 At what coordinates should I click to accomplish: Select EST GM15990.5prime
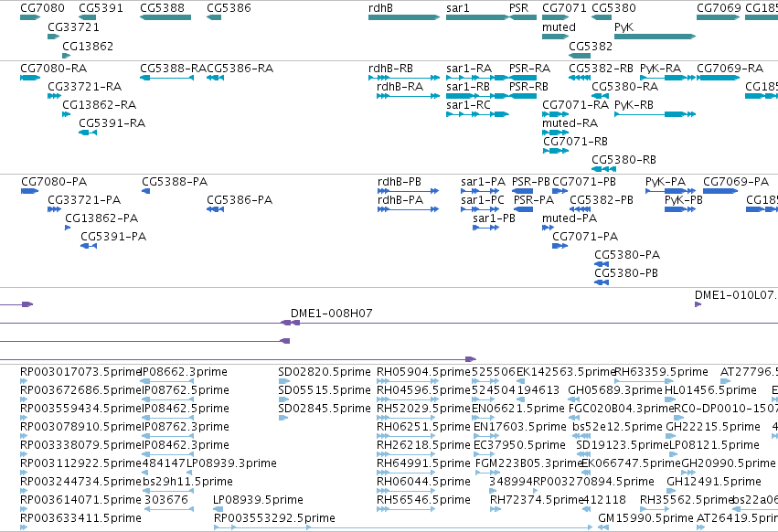pos(645,518)
